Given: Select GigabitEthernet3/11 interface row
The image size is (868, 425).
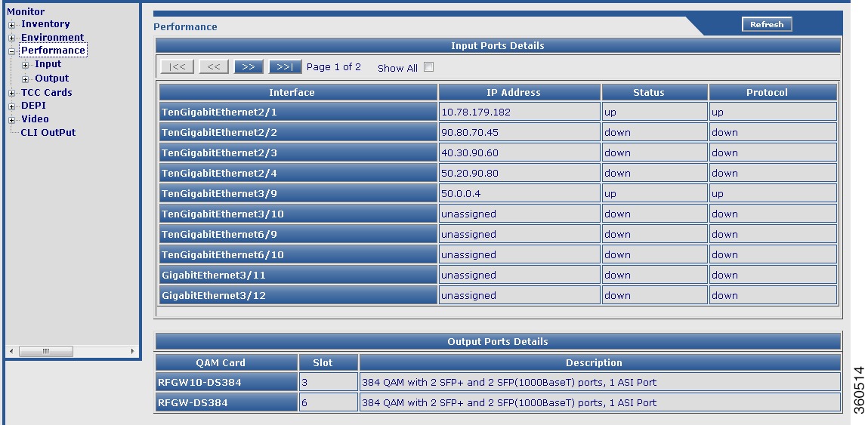Looking at the screenshot, I should [x=298, y=275].
